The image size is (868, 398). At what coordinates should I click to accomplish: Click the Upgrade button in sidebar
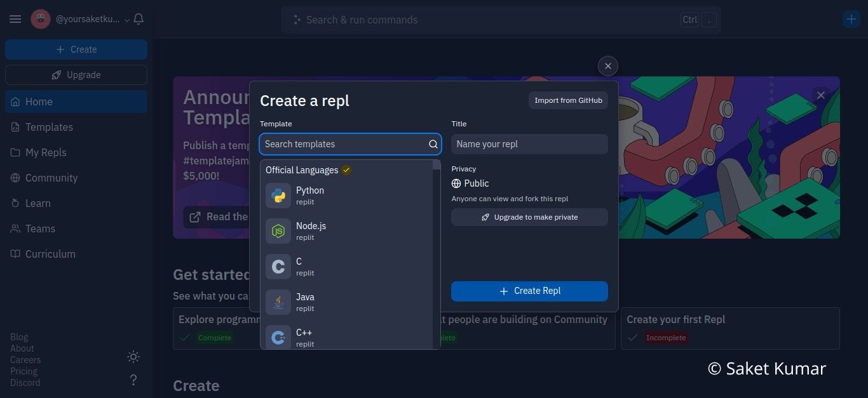[x=76, y=75]
